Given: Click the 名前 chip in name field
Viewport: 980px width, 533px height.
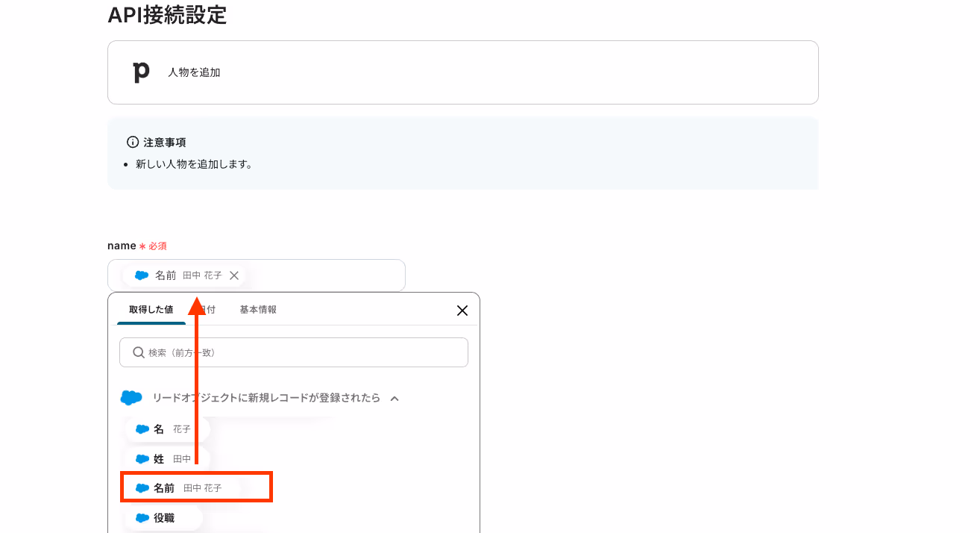Looking at the screenshot, I should point(183,275).
